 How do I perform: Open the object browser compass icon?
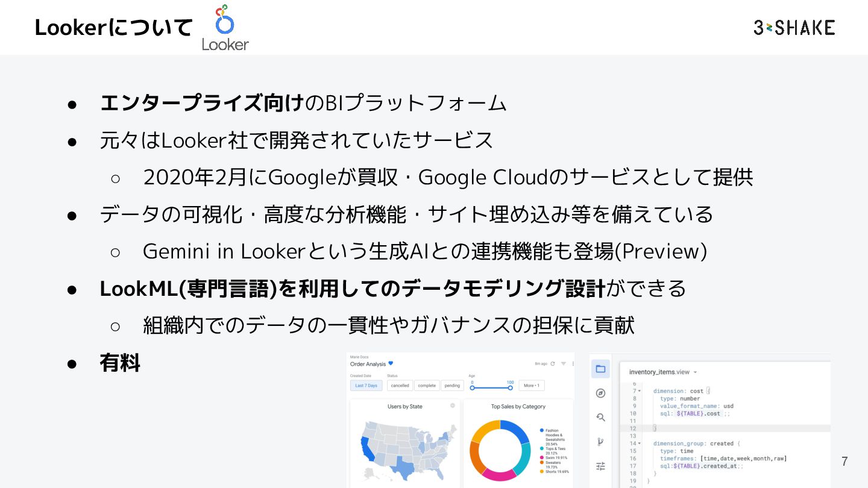(600, 393)
